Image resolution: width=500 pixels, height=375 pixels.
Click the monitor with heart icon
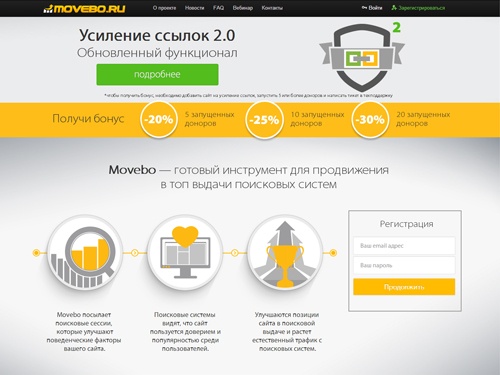185,253
